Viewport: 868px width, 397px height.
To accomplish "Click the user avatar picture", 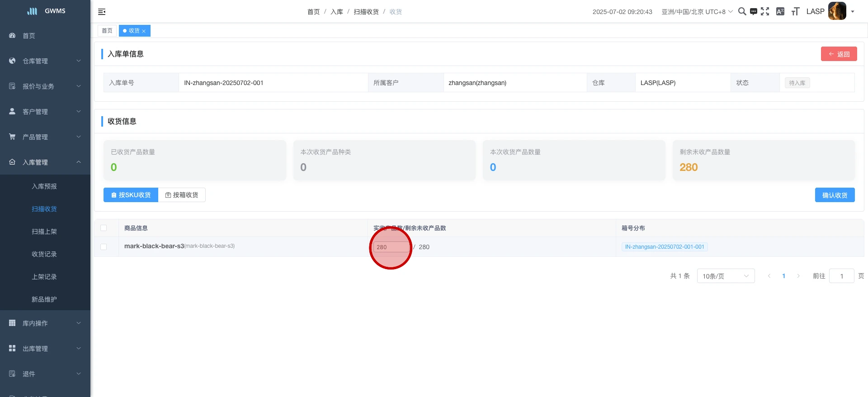I will click(x=837, y=11).
